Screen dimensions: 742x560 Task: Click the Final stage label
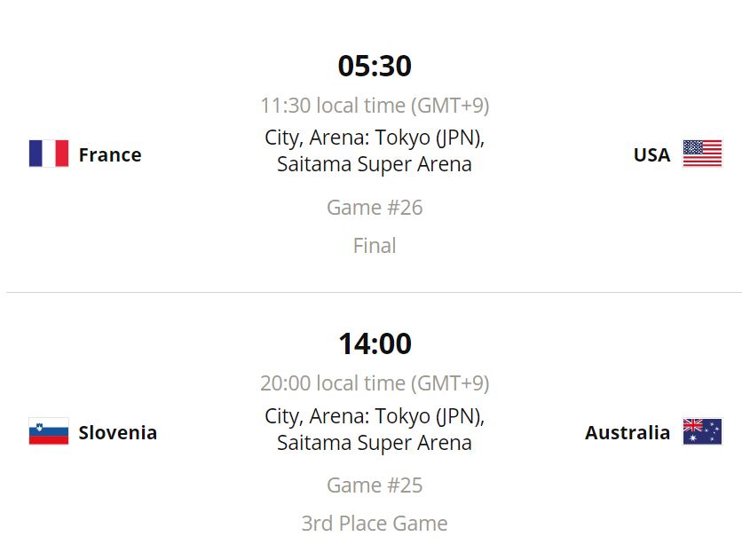click(x=375, y=246)
